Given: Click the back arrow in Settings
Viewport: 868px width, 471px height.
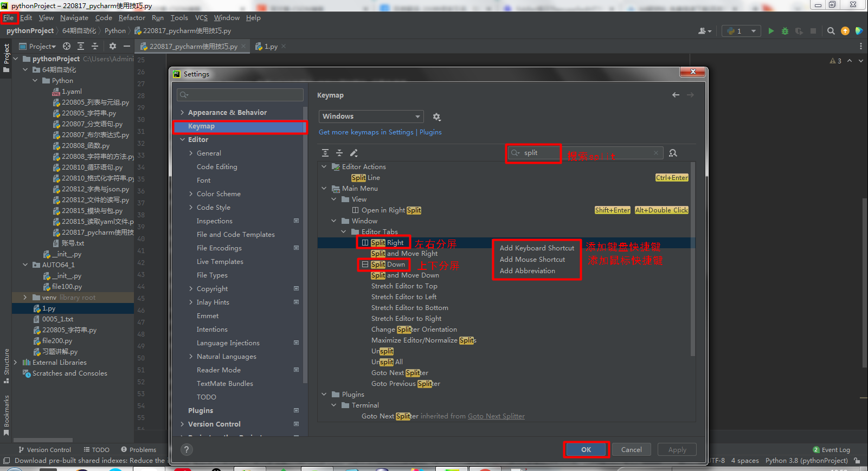Looking at the screenshot, I should (x=676, y=95).
